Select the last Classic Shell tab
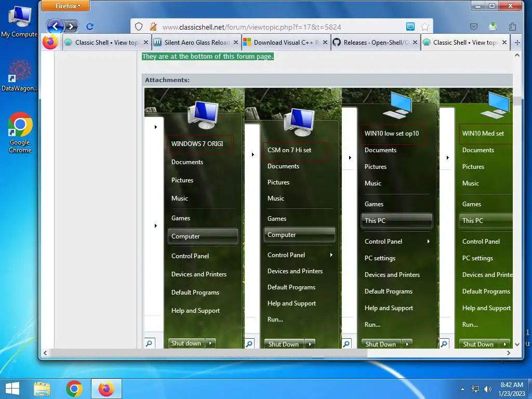Screen dimensions: 532x399 point(465,43)
